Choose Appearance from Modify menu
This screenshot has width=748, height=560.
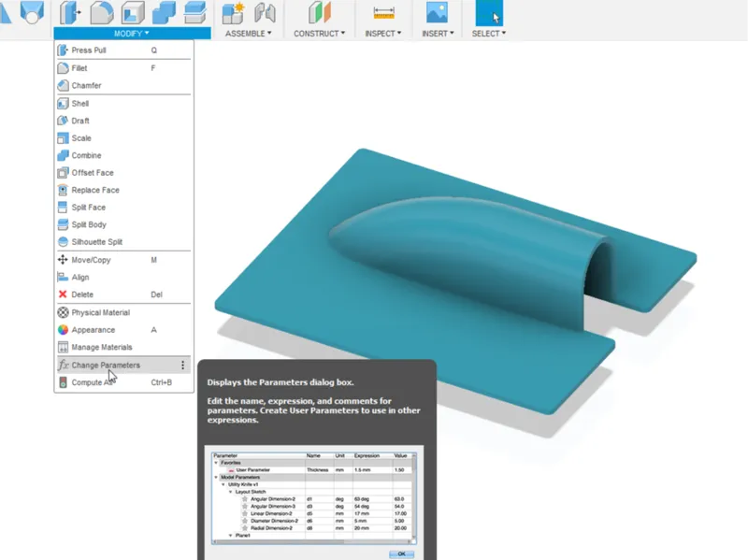coord(123,330)
